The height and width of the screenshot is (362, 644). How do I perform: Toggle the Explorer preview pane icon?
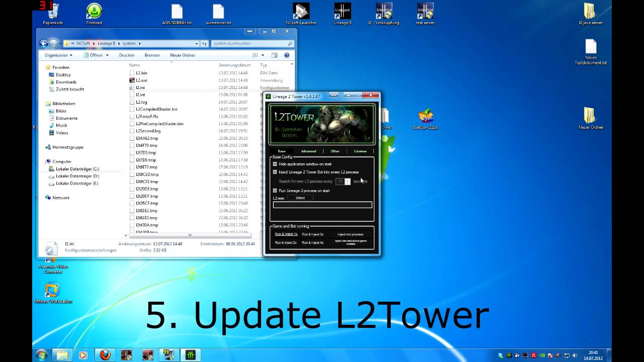(x=274, y=55)
